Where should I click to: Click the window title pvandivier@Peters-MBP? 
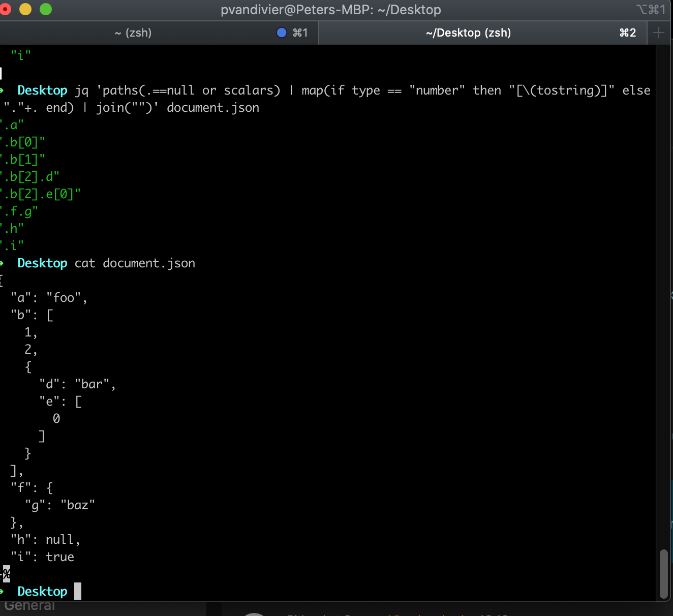(331, 10)
